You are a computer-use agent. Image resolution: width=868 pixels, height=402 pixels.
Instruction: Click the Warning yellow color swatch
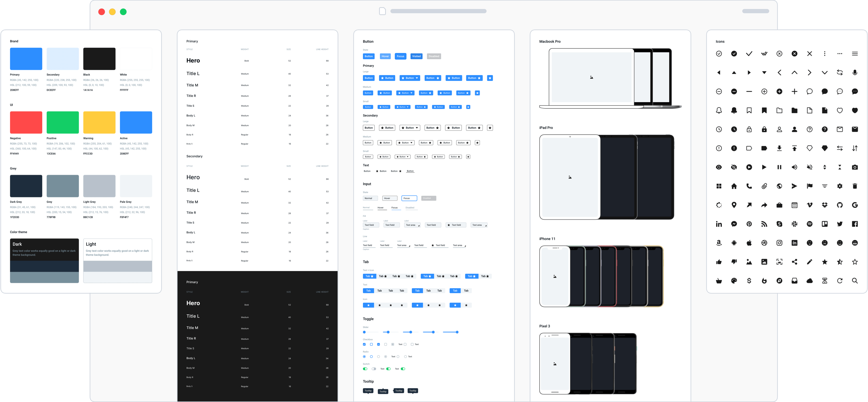tap(99, 122)
